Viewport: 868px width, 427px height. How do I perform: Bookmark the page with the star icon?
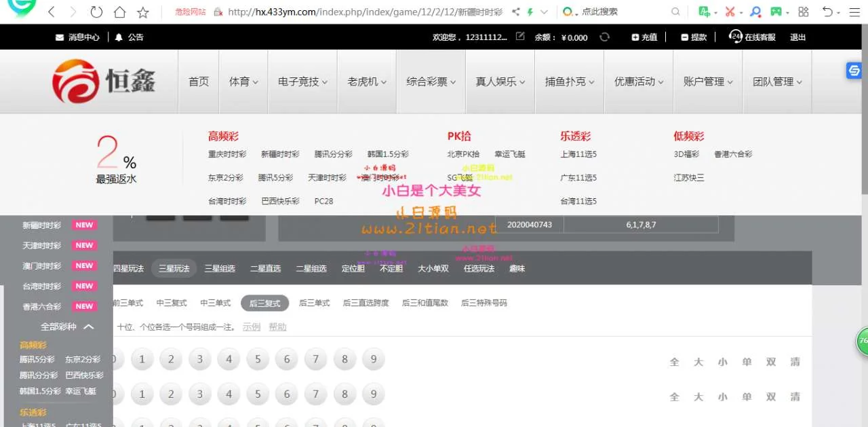click(x=142, y=12)
